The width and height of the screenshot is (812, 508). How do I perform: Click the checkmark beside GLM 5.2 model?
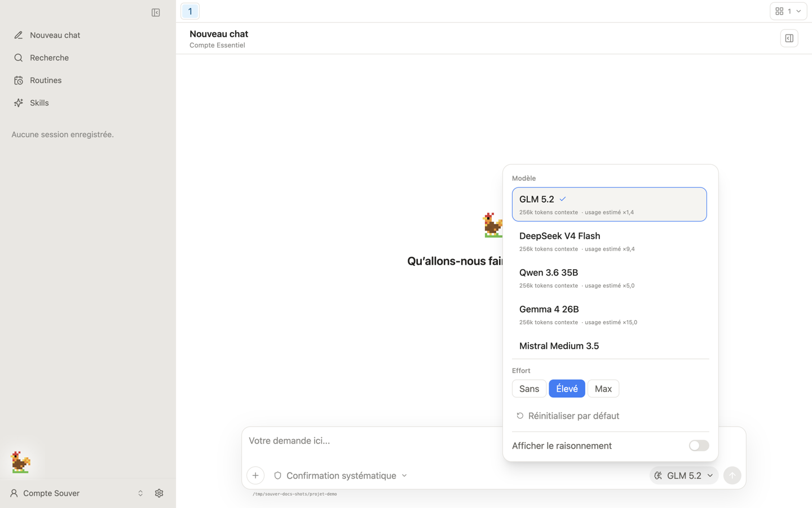pyautogui.click(x=563, y=199)
